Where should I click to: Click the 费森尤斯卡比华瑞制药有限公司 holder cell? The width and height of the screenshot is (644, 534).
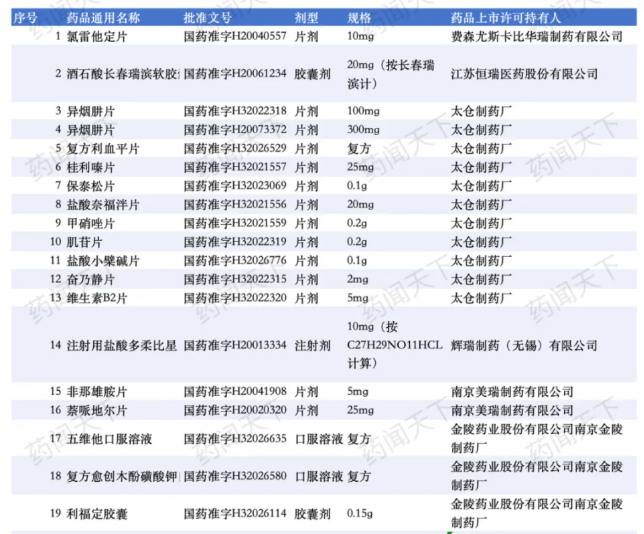[537, 36]
